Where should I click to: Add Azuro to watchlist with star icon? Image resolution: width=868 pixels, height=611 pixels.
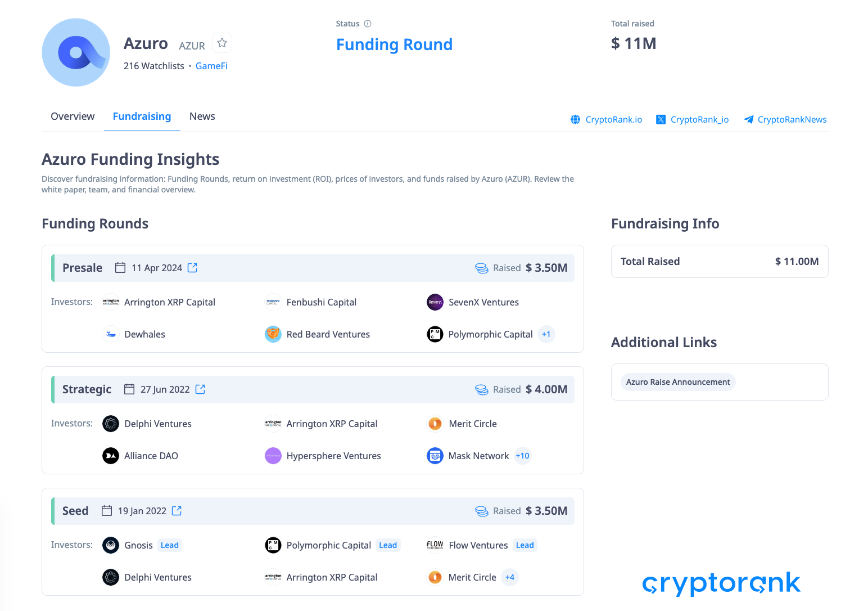(222, 43)
